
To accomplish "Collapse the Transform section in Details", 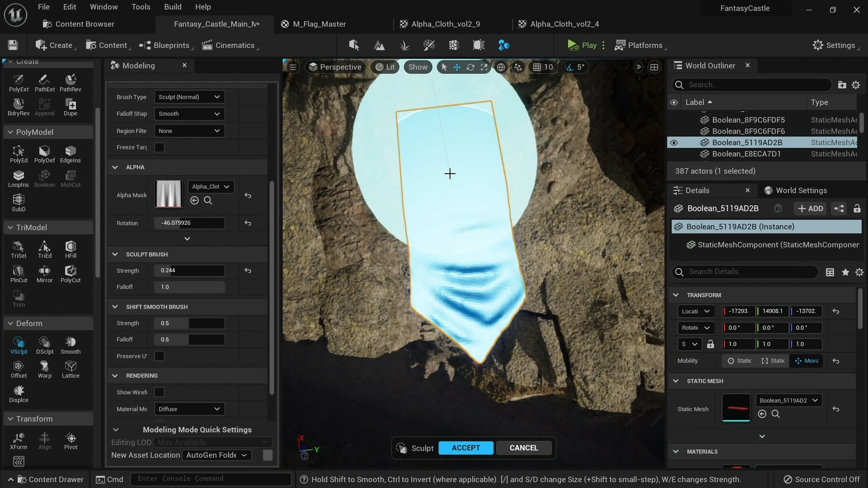I will tap(676, 295).
